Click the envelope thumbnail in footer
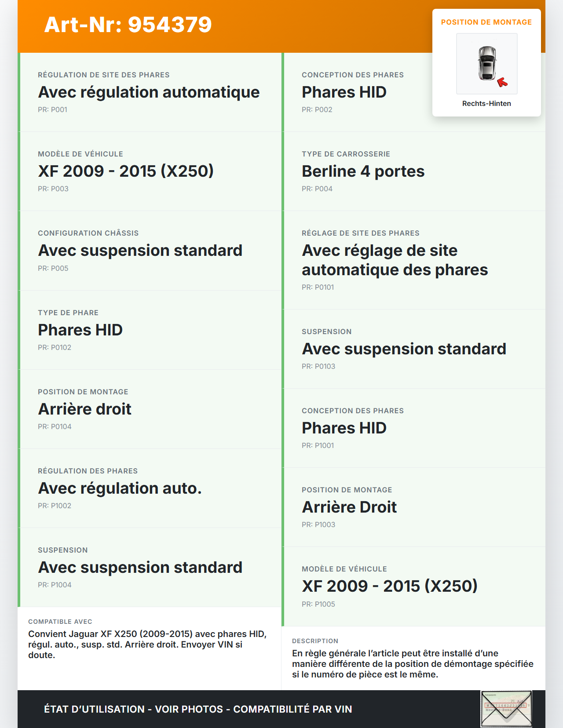 tap(506, 709)
